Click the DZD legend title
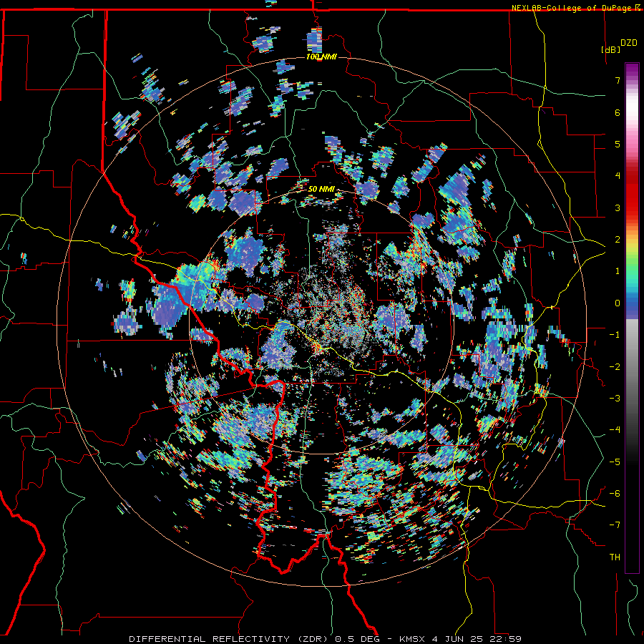 pos(628,42)
